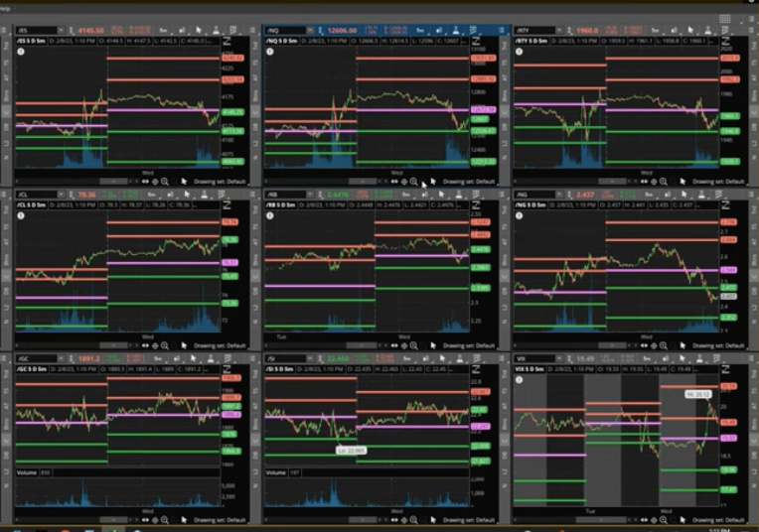Click the pointer cursor tool under /RB chart

(x=433, y=345)
